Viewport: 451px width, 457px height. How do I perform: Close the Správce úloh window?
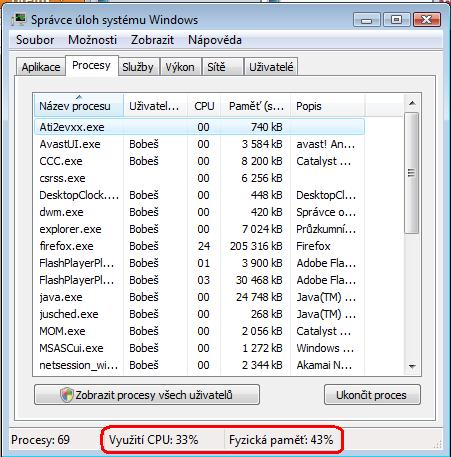(x=427, y=20)
